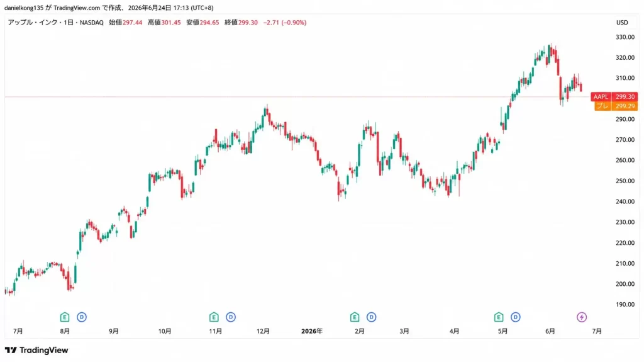Screen dimensions: 644x362
Task: Click the 終値 299.30 close value
Action: [x=241, y=23]
